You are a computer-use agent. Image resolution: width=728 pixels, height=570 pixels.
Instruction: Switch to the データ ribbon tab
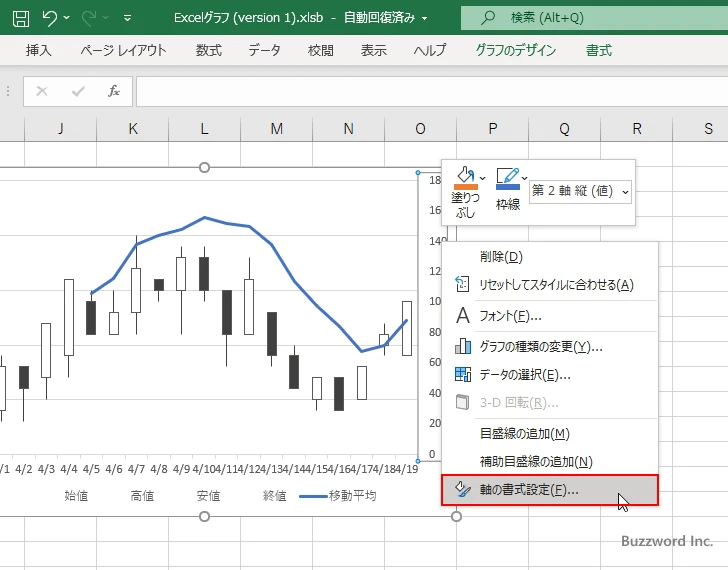[x=264, y=50]
